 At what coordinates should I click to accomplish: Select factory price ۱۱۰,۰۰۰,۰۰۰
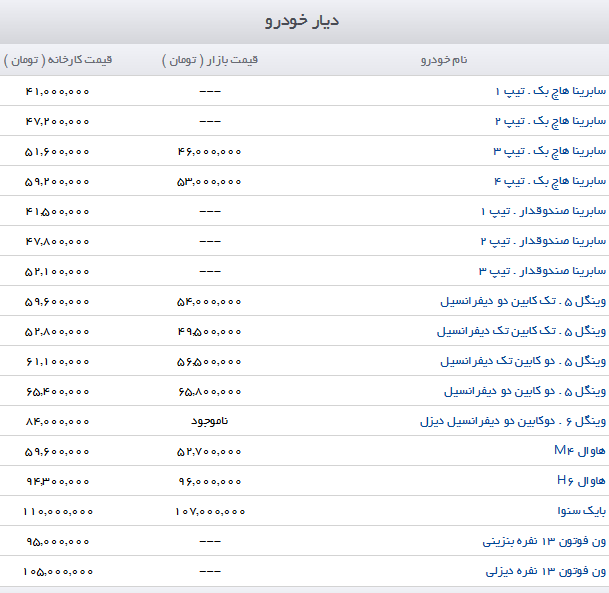58,511
